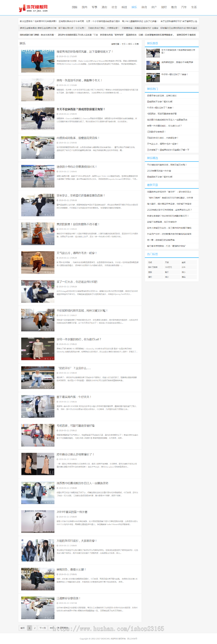Image resolution: width=217 pixels, height=644 pixels.
Task: Open the 科技 navigation menu item
Action: 124,7
